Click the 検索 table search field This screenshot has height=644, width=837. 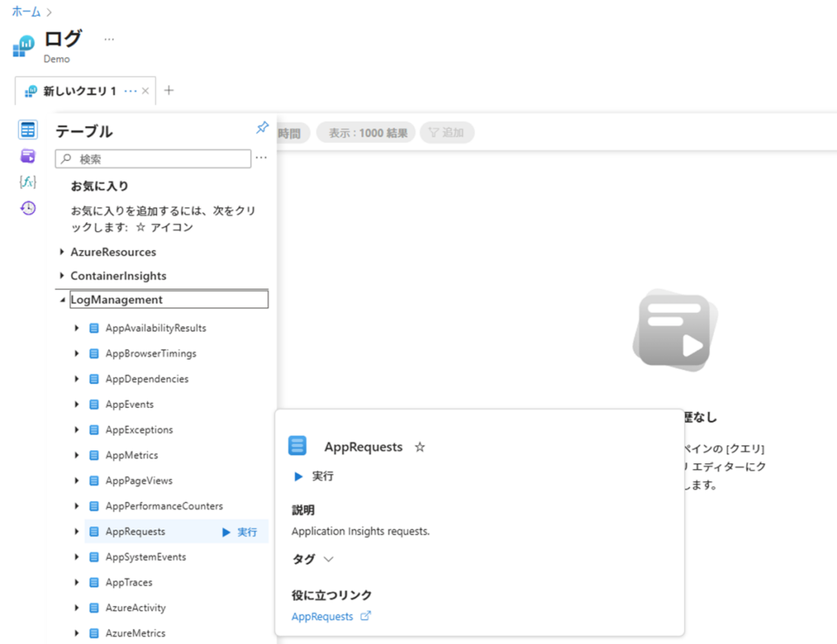[x=159, y=159]
